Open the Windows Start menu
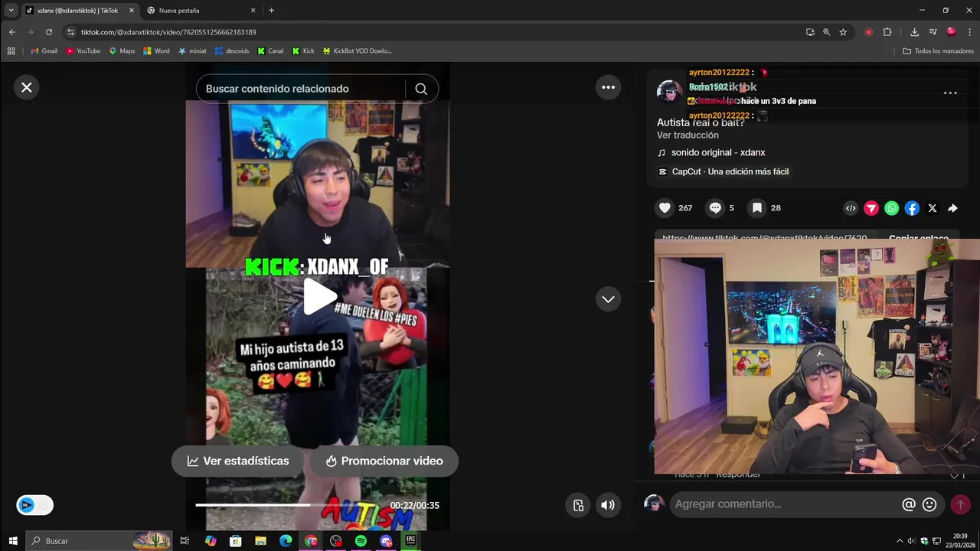This screenshot has width=980, height=551. pos(13,541)
